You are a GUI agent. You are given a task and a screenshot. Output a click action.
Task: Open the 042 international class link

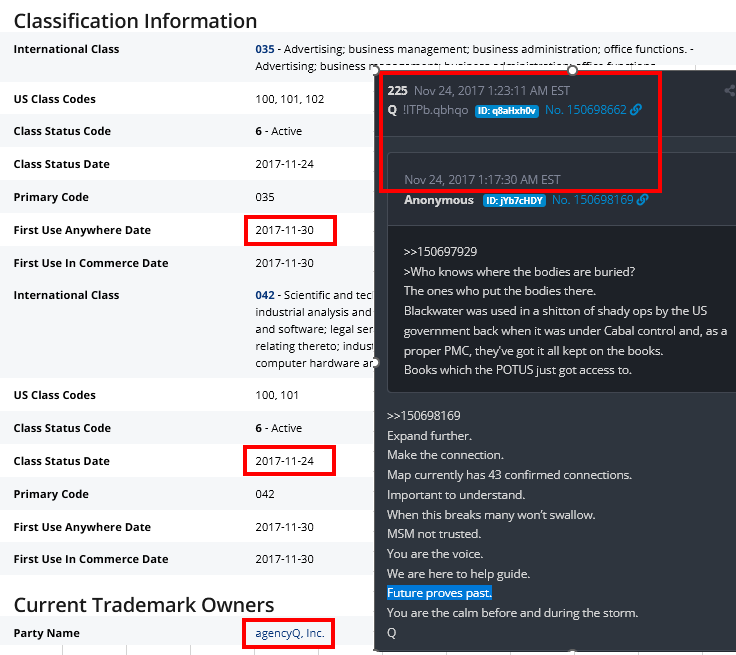[x=265, y=295]
